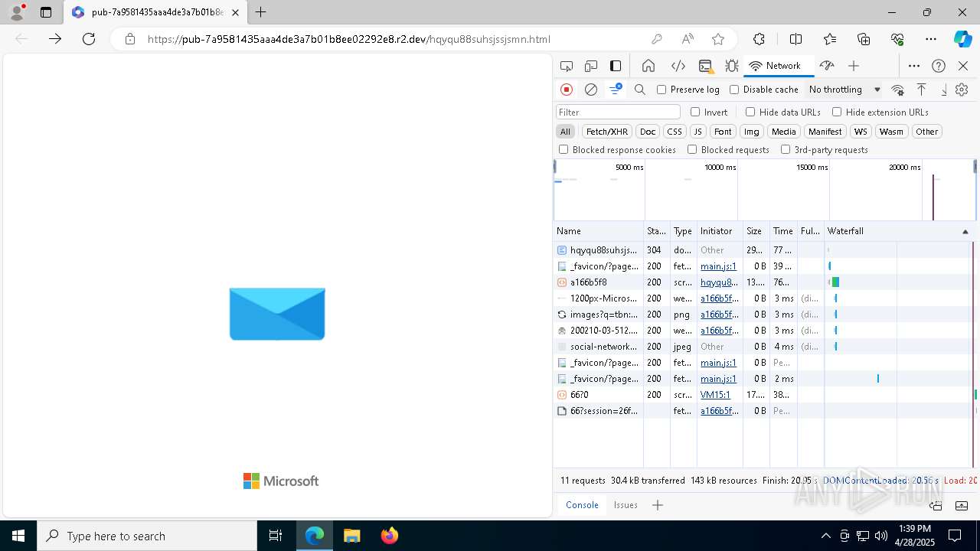This screenshot has height=551, width=980.
Task: Filter requests by Img type
Action: [752, 132]
